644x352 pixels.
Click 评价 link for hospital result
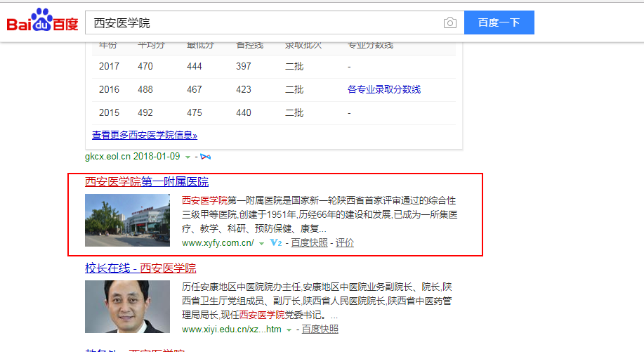345,243
